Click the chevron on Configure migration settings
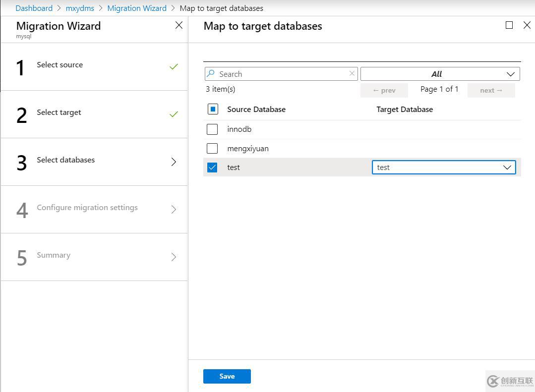This screenshot has width=535, height=392. click(174, 210)
